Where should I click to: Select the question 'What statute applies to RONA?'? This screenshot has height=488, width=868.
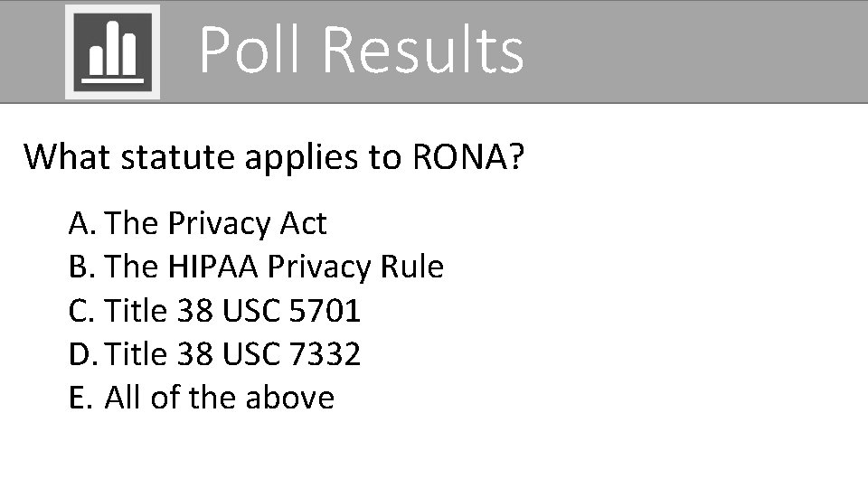click(x=273, y=156)
